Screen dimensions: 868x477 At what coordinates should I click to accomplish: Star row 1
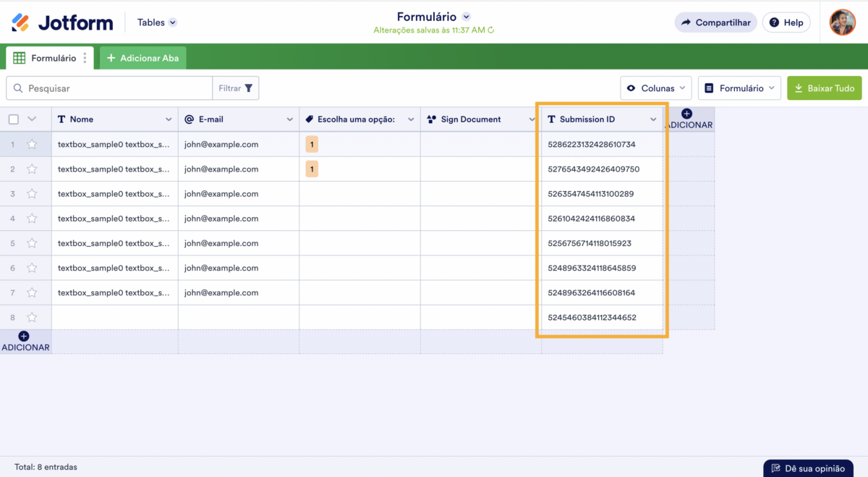[x=32, y=144]
